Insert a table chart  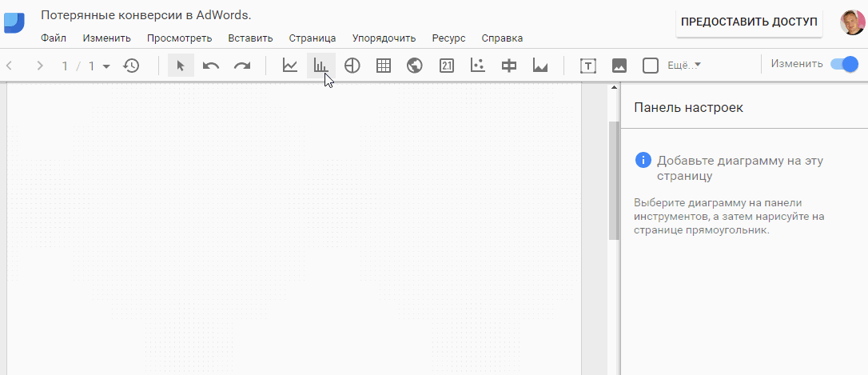point(383,66)
